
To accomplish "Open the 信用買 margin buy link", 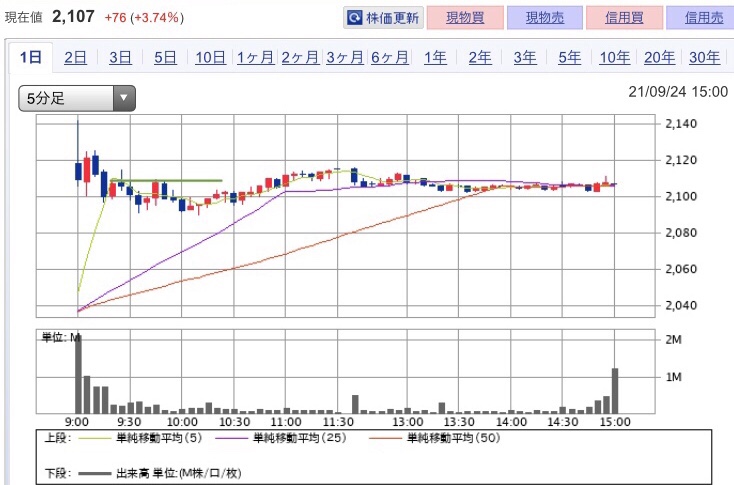I will tap(624, 18).
